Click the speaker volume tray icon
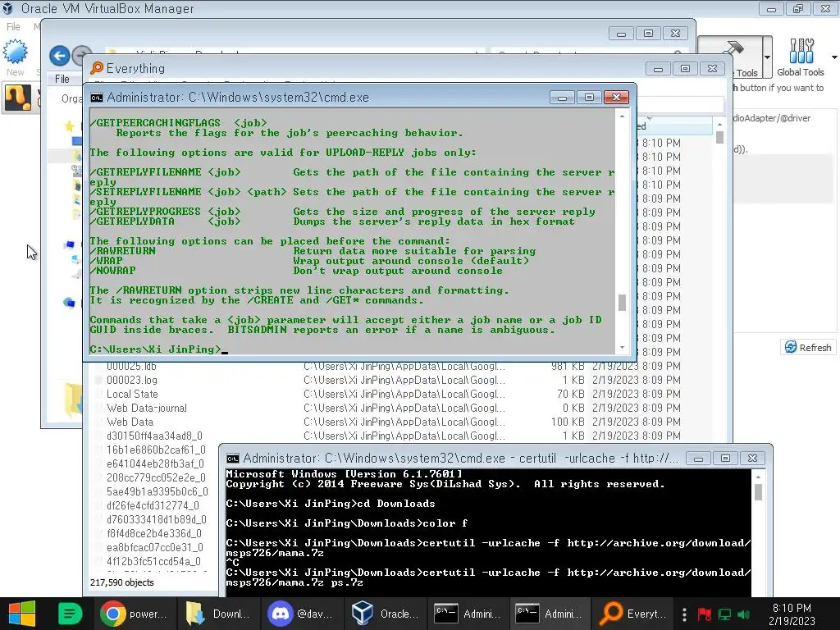 pyautogui.click(x=743, y=614)
